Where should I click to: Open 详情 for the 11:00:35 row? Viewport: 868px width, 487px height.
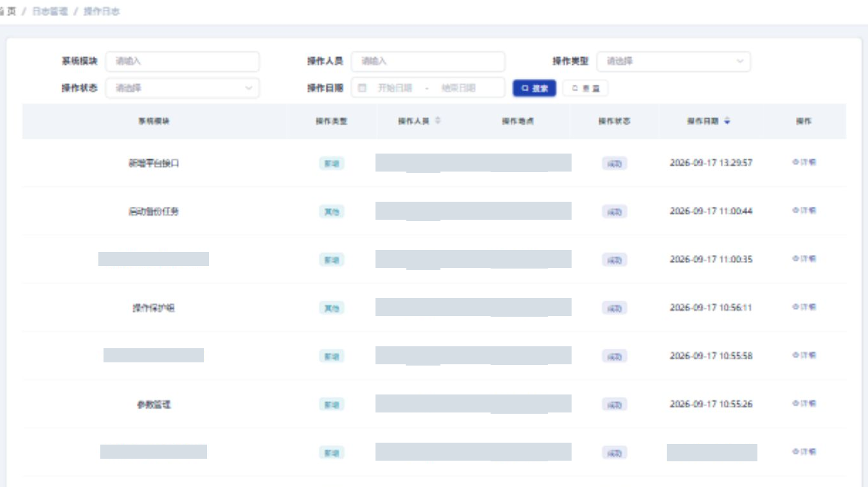(x=804, y=259)
